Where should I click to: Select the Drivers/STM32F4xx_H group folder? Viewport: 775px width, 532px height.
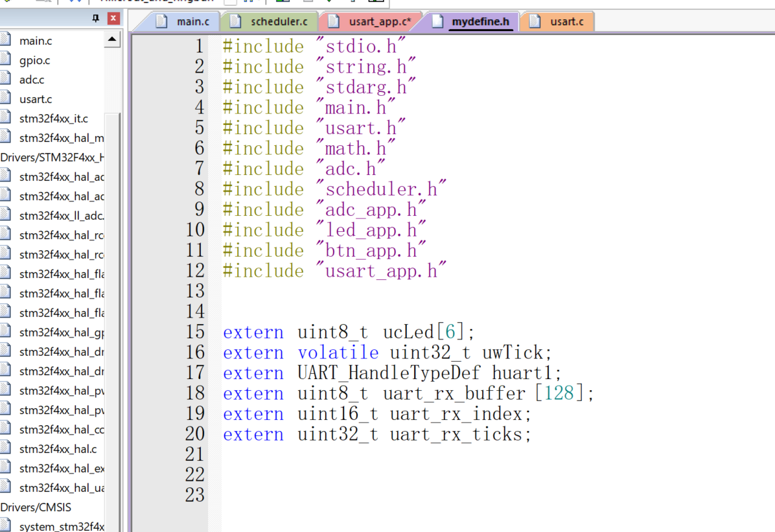[x=52, y=157]
